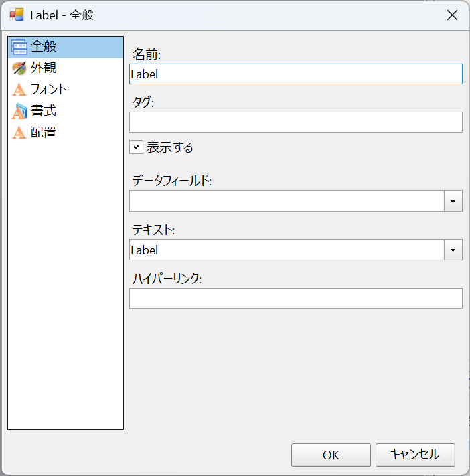Click the 配置 alignment icon
This screenshot has height=476, width=470.
[x=19, y=133]
